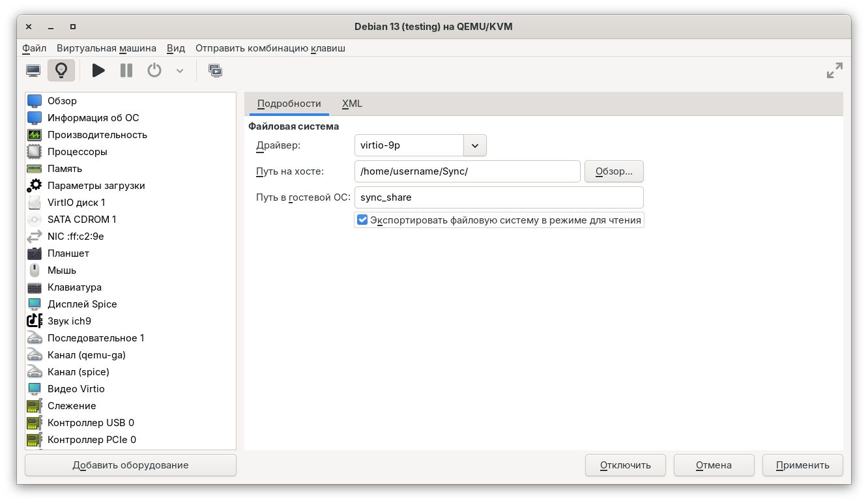Viewport: 868px width, 503px height.
Task: Toggle read-only filesystem export checkbox
Action: 362,220
